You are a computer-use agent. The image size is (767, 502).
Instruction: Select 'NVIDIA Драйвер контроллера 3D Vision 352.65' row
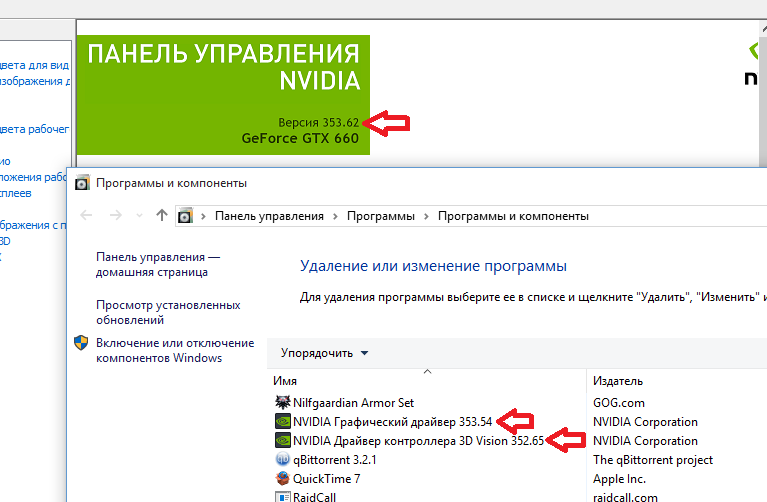[x=409, y=441]
